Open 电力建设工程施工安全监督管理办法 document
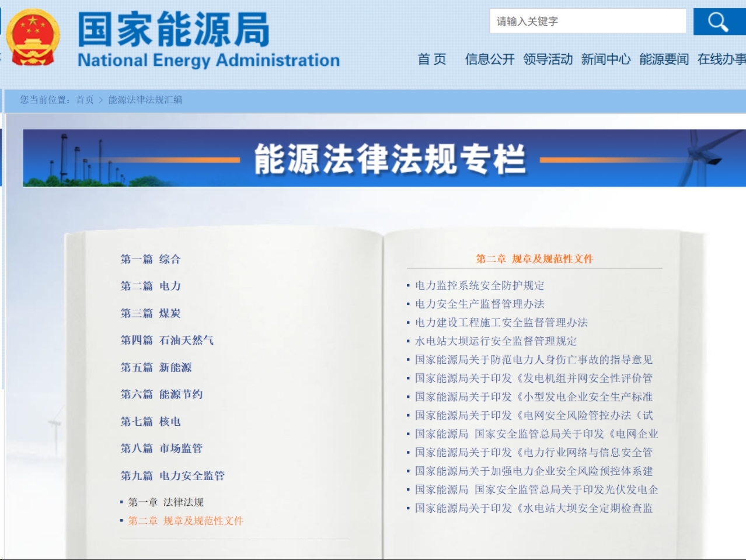Image resolution: width=746 pixels, height=560 pixels. (501, 323)
